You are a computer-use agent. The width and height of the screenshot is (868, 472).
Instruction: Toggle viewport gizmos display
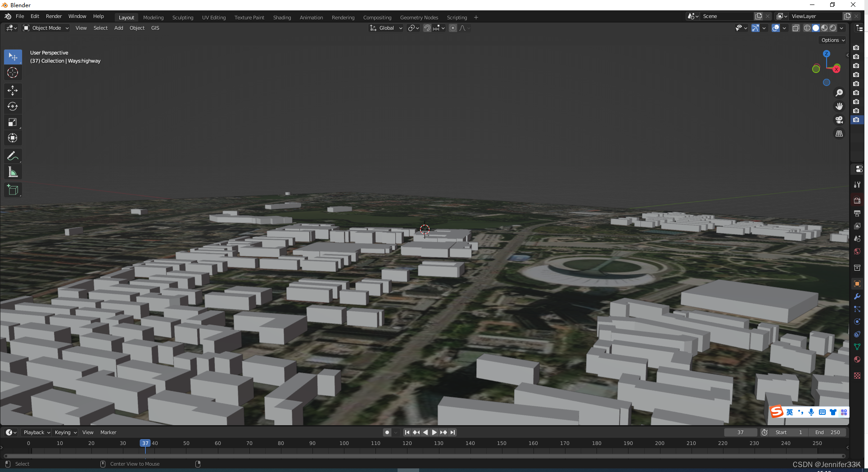(755, 28)
